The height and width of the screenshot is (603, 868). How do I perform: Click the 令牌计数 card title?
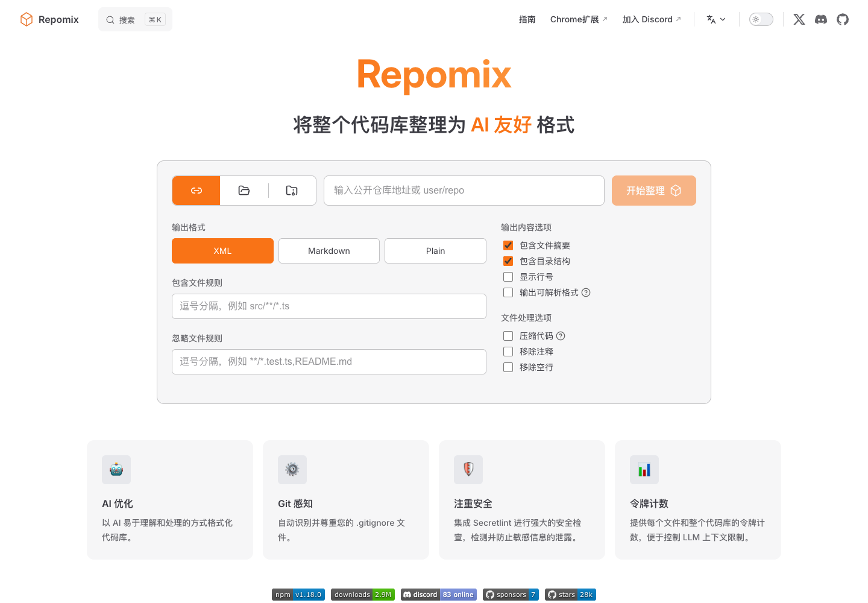pos(649,504)
